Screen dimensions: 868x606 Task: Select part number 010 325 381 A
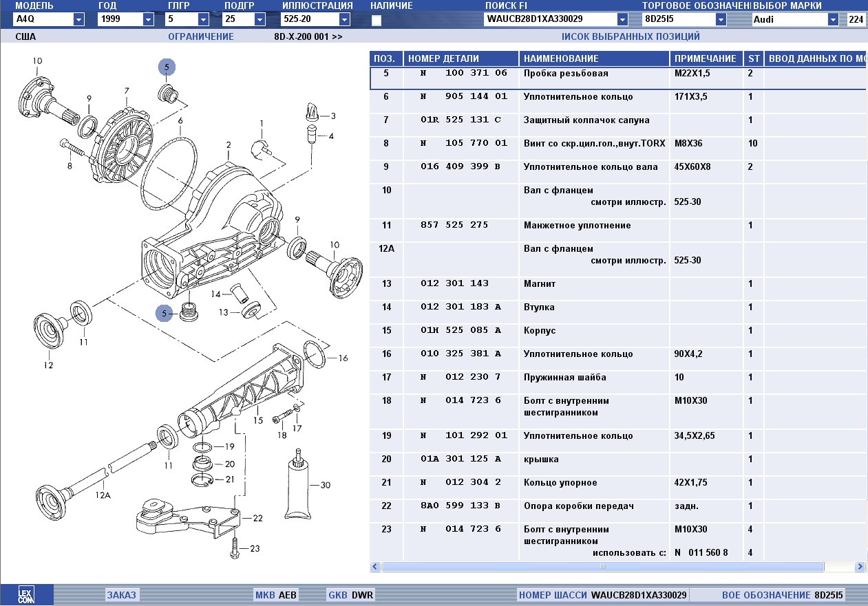point(461,354)
